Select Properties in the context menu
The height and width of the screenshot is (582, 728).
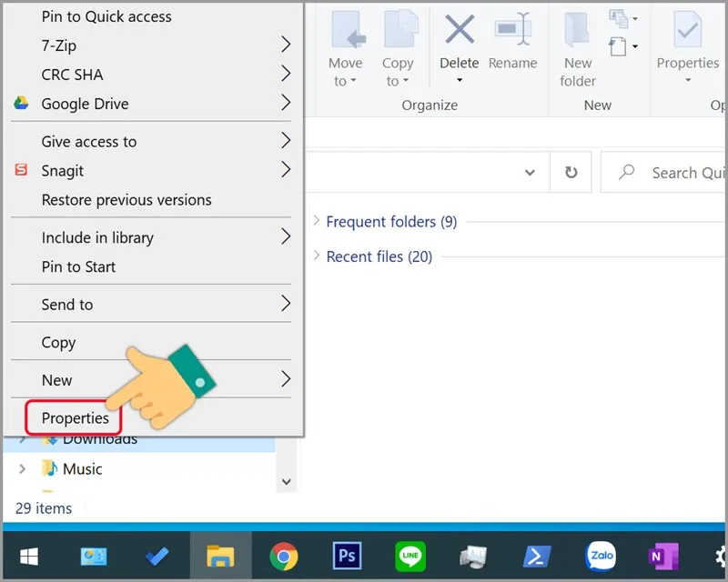pyautogui.click(x=75, y=418)
